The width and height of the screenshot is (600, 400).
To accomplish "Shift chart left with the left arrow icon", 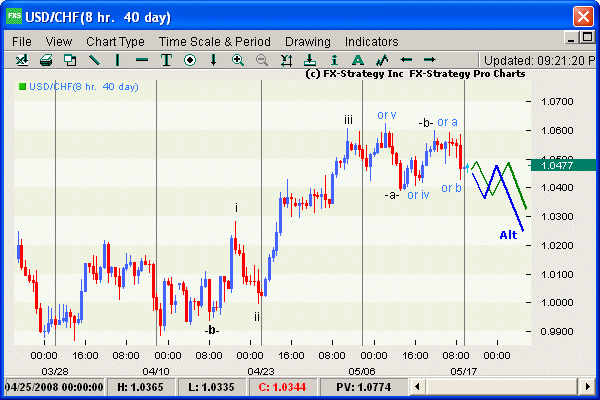I will 406,60.
